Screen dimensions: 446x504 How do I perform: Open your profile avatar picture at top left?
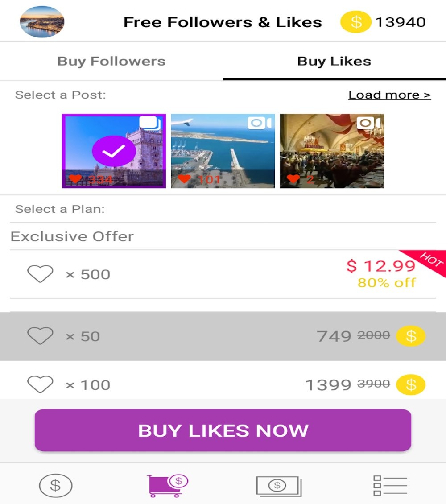tap(41, 21)
